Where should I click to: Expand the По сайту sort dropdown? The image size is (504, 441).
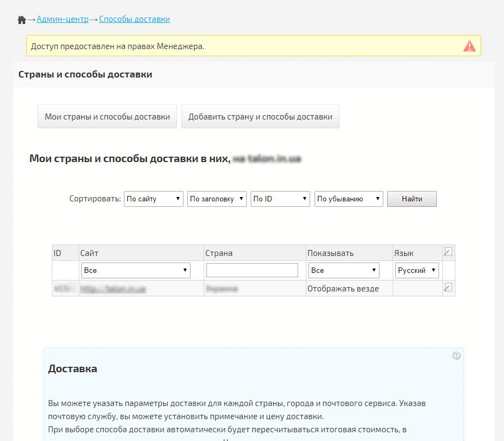coord(153,199)
